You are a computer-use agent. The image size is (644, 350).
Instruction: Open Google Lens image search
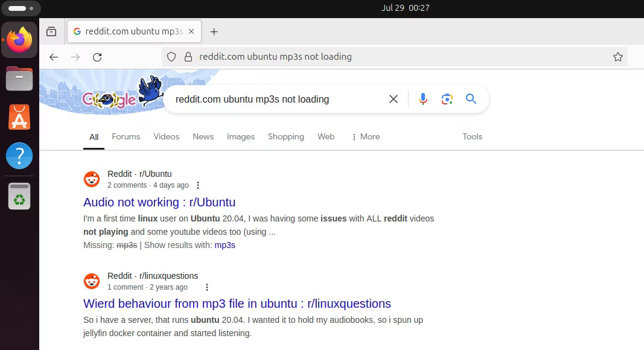447,98
